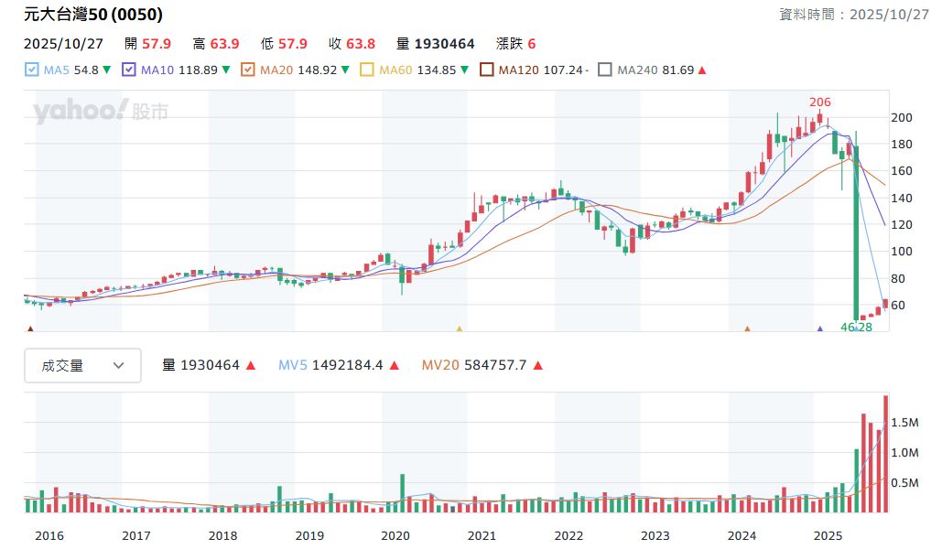This screenshot has height=560, width=942.
Task: Click the chevron arrow in 成交量 selector
Action: (118, 365)
